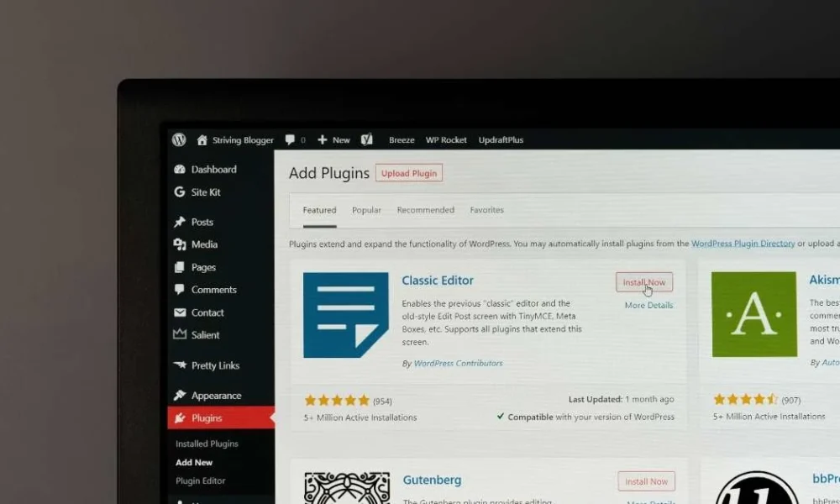Click the Pretty Links star icon
Screen dimensions: 840x504
coord(180,365)
